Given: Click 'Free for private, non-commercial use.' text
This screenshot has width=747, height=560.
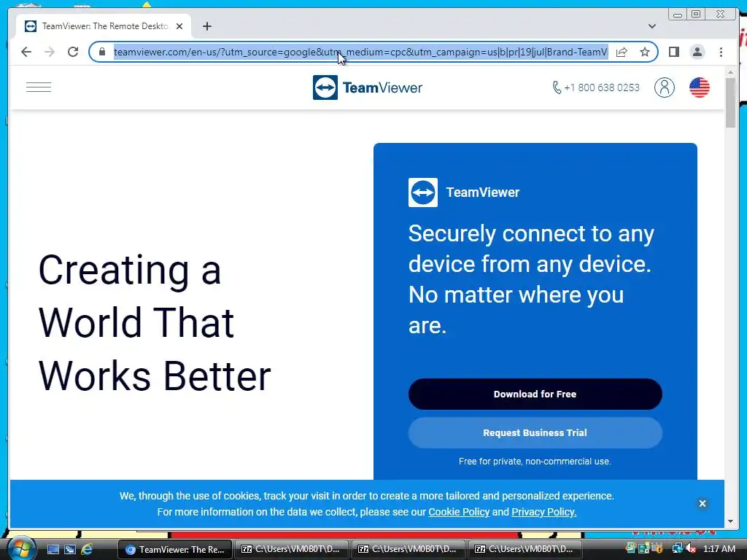Looking at the screenshot, I should 535,461.
